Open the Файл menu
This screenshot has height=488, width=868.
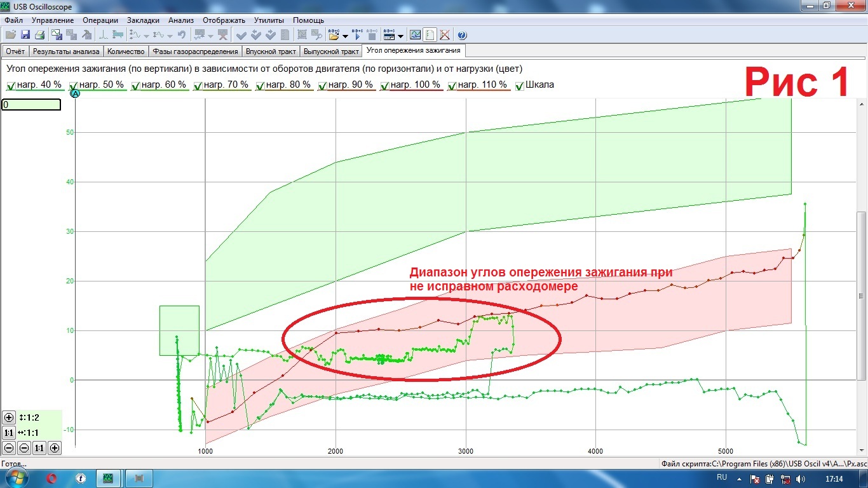click(x=13, y=20)
